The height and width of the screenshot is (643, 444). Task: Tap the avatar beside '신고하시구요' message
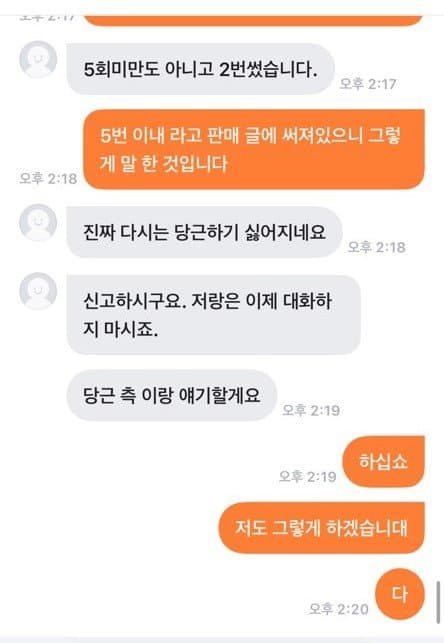click(38, 291)
